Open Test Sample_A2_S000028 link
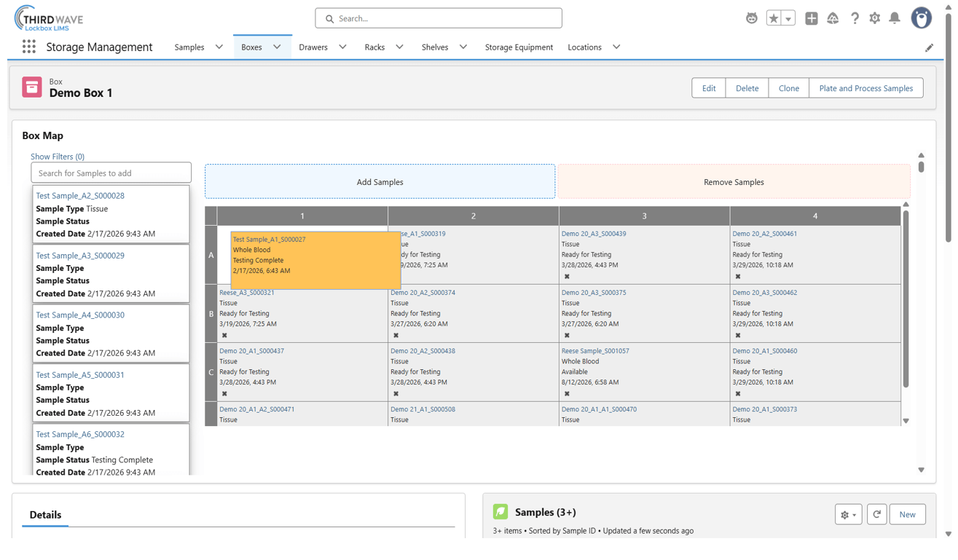958x560 pixels. coord(80,196)
